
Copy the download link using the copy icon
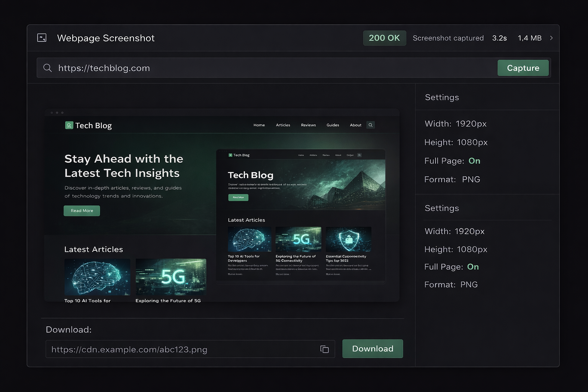point(324,349)
